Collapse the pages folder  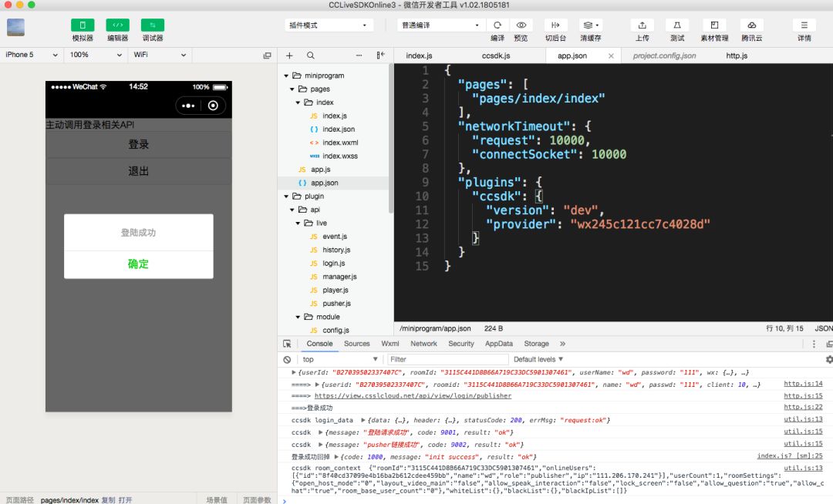click(x=292, y=89)
